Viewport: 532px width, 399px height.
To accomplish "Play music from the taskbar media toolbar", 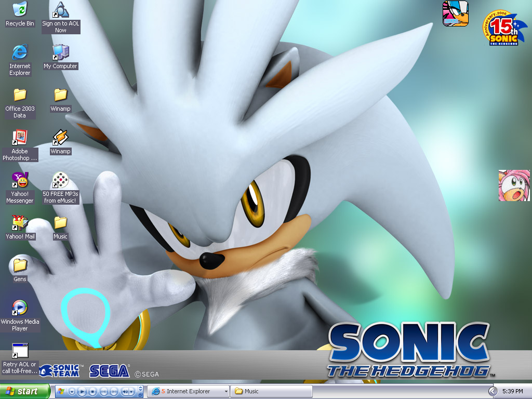I will 82,392.
